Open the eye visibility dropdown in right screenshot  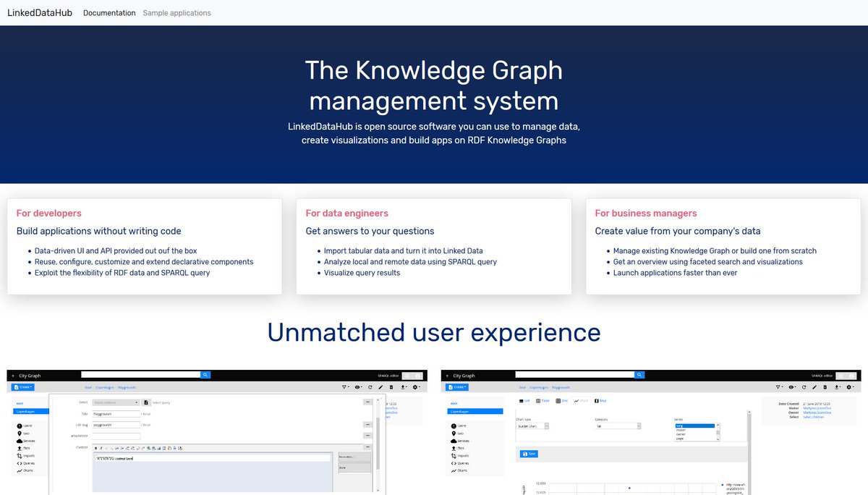(x=793, y=387)
